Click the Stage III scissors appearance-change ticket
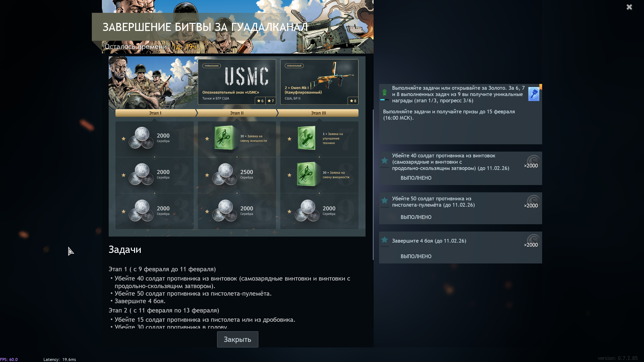This screenshot has height=362, width=644. pos(306,174)
